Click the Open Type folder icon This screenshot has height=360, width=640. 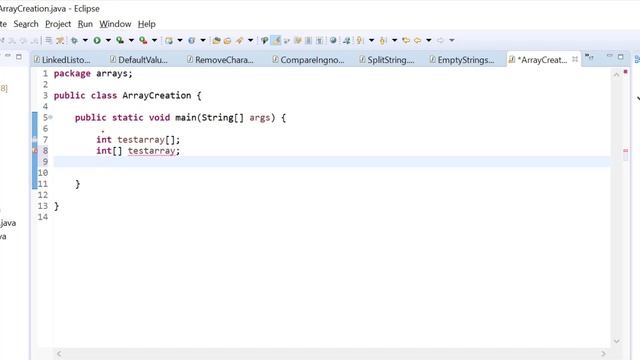[x=216, y=40]
